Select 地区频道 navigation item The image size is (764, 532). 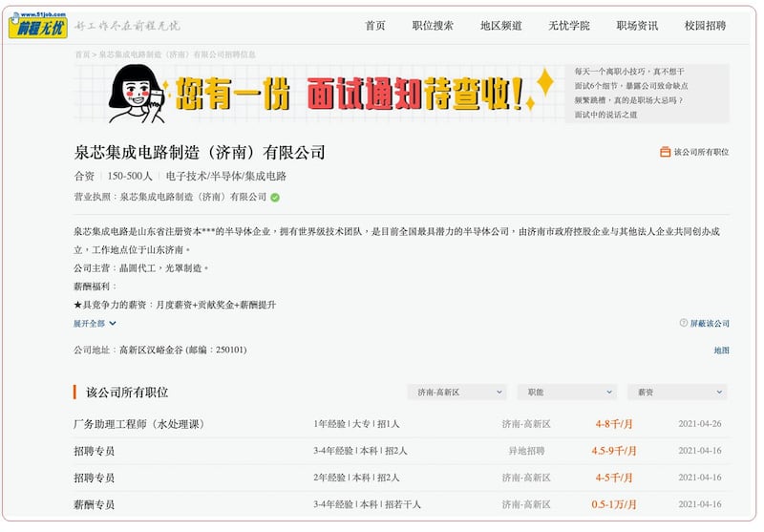point(500,26)
